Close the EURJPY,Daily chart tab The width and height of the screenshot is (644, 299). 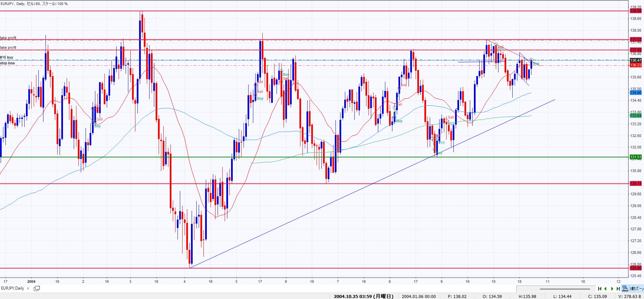tap(28, 288)
